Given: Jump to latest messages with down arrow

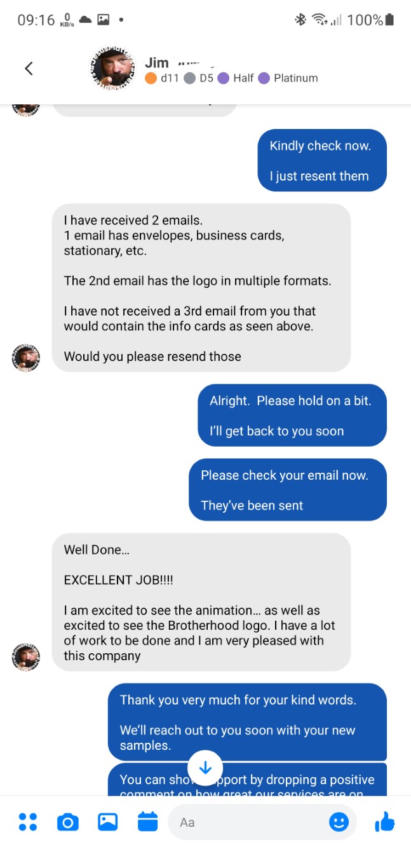Looking at the screenshot, I should 205,768.
